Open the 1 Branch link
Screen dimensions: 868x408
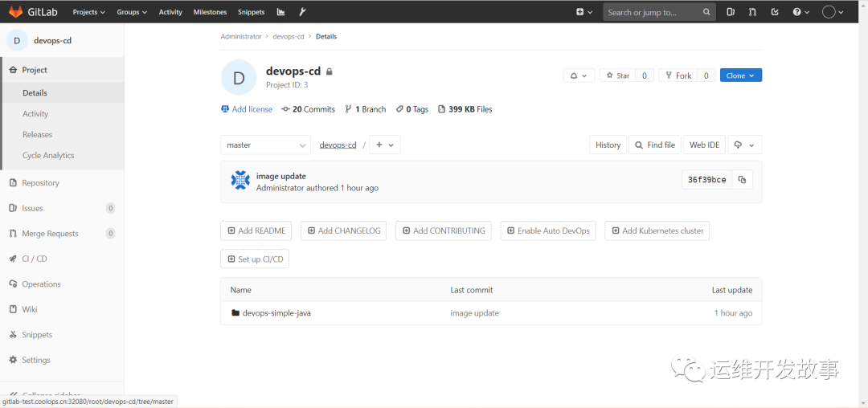coord(366,109)
